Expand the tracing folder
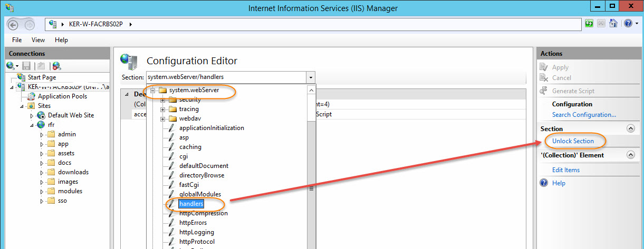Image resolution: width=644 pixels, height=249 pixels. pos(163,109)
